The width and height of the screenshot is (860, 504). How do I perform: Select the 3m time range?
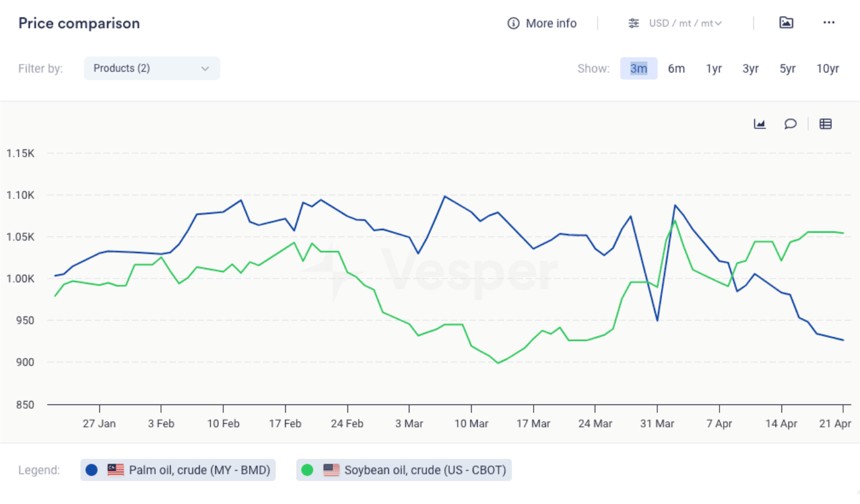[639, 69]
